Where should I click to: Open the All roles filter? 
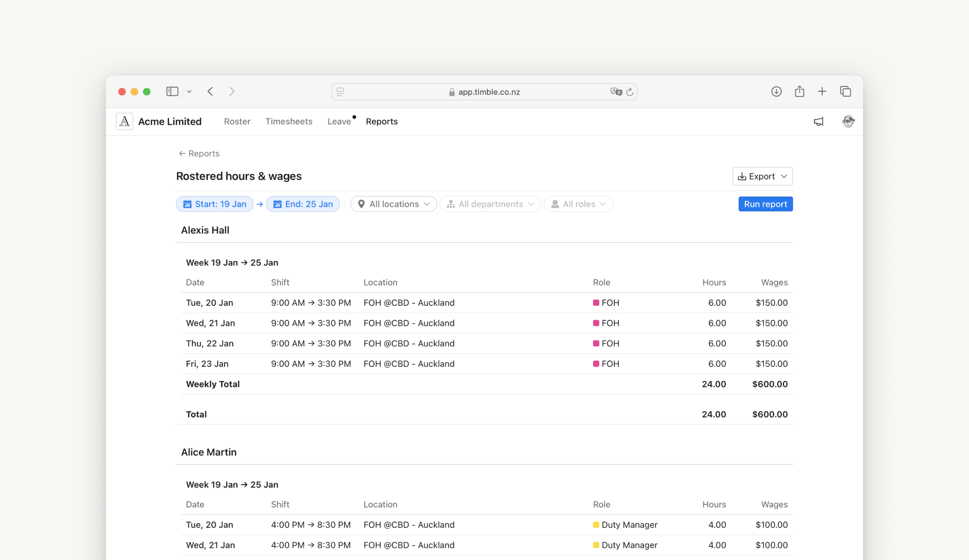click(x=578, y=204)
